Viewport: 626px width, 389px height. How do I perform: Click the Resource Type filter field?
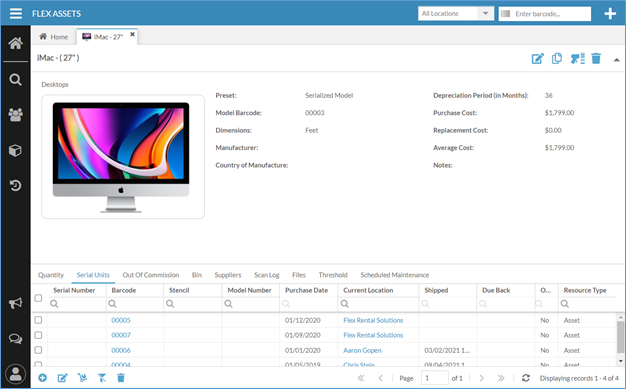click(x=587, y=304)
